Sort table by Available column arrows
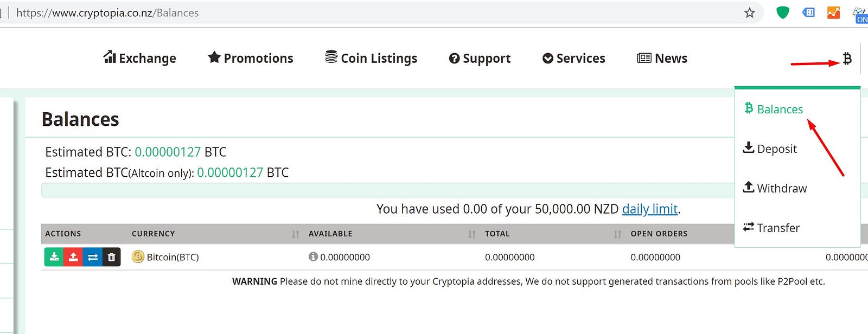The width and height of the screenshot is (868, 334). pos(472,234)
